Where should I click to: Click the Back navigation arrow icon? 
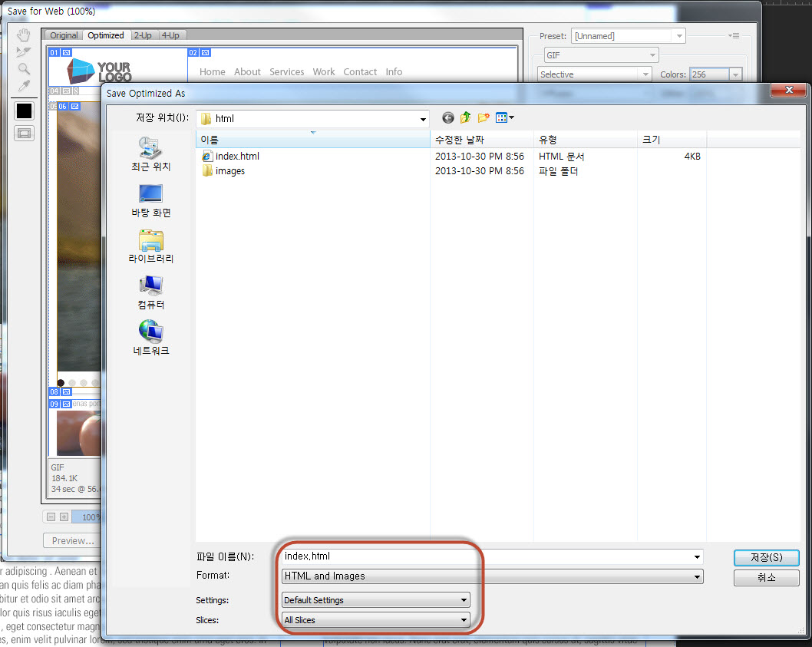pyautogui.click(x=448, y=117)
